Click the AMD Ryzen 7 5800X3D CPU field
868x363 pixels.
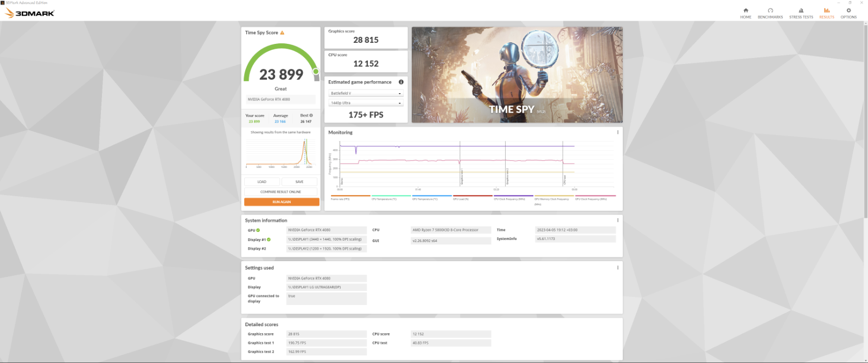click(x=451, y=230)
